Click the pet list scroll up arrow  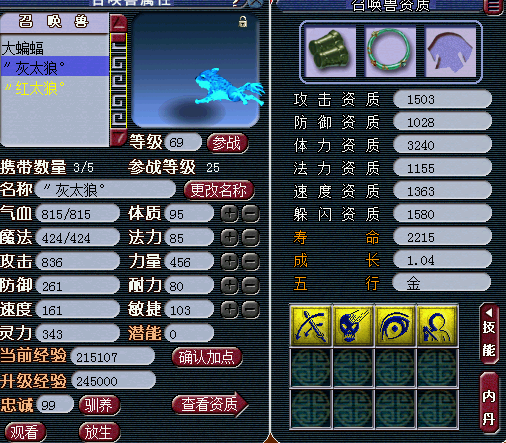[118, 24]
